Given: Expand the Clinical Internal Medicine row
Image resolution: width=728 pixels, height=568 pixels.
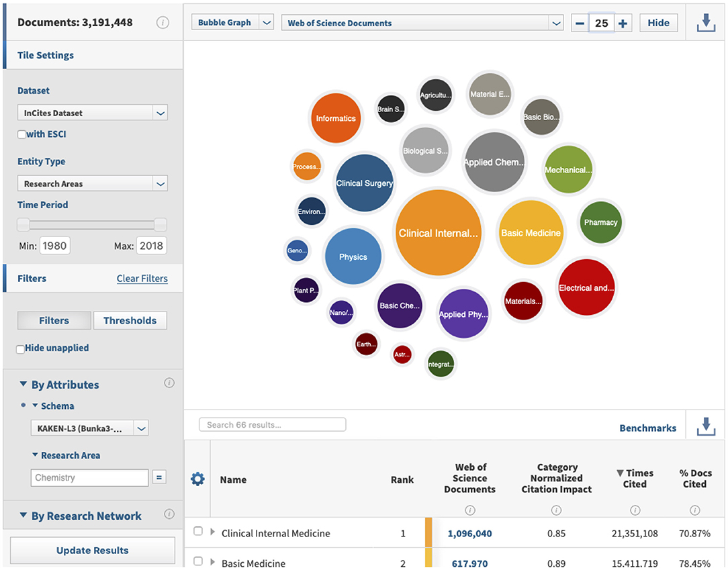Looking at the screenshot, I should point(213,532).
